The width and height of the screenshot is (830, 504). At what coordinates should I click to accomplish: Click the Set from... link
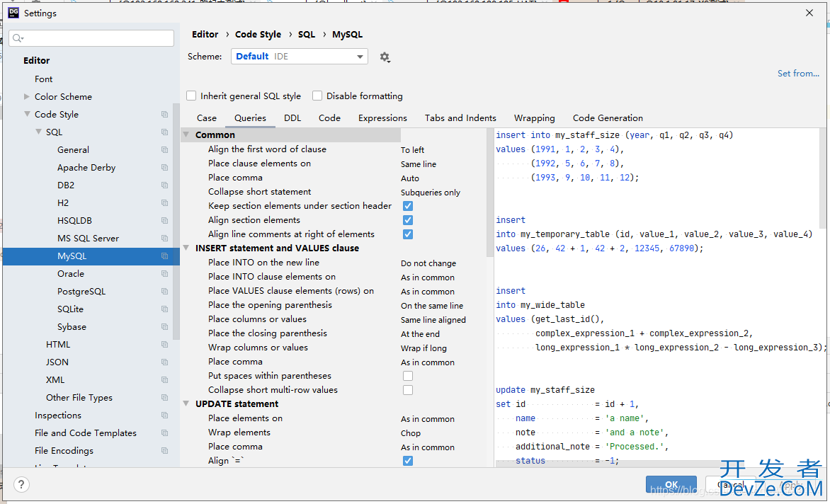798,74
